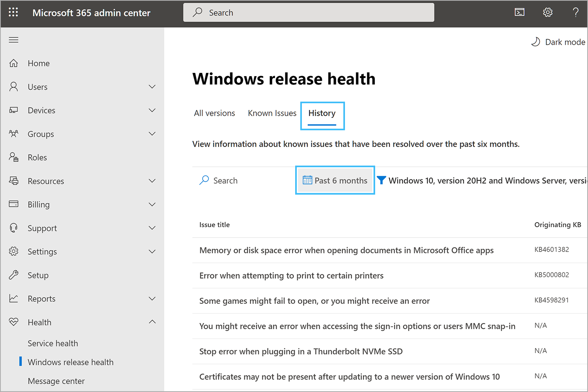The width and height of the screenshot is (588, 392).
Task: Open the issue about printing errors to certain printers
Action: [x=291, y=275]
